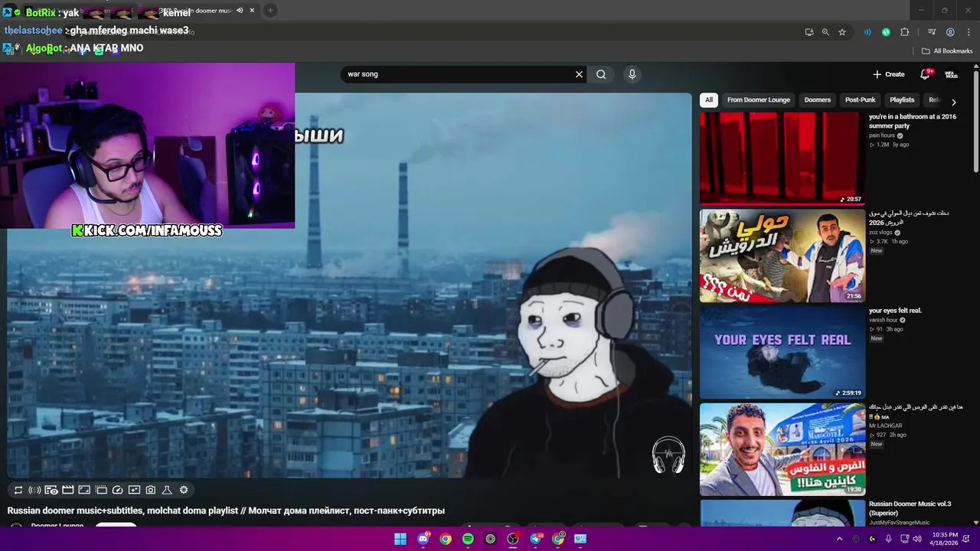980x551 pixels.
Task: Select the 'Doomers' filter chip
Action: (x=817, y=99)
